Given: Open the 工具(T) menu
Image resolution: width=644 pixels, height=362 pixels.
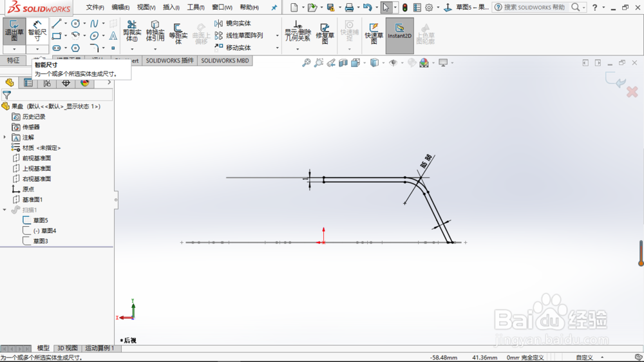Looking at the screenshot, I should (x=196, y=7).
